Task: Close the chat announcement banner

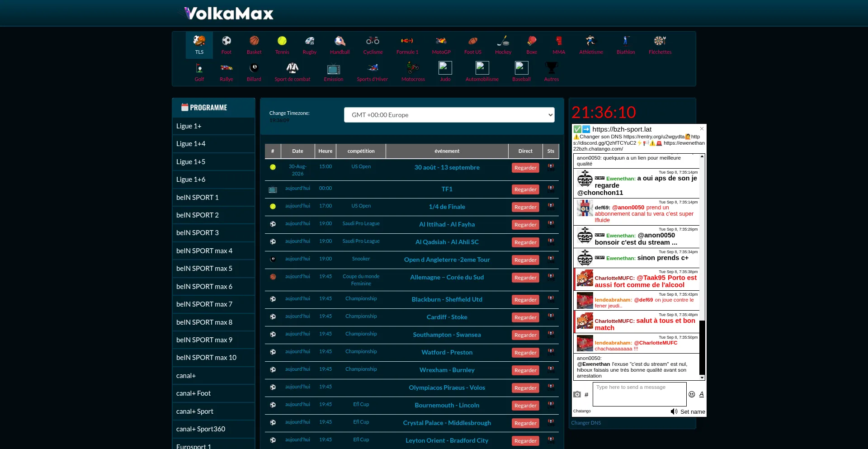Action: click(x=702, y=129)
